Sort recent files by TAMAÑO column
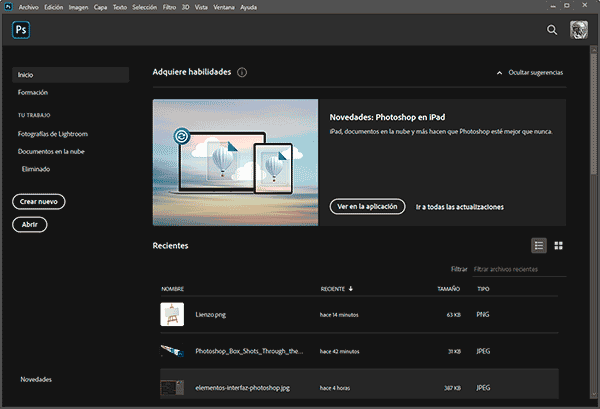This screenshot has width=600, height=409. coord(448,289)
